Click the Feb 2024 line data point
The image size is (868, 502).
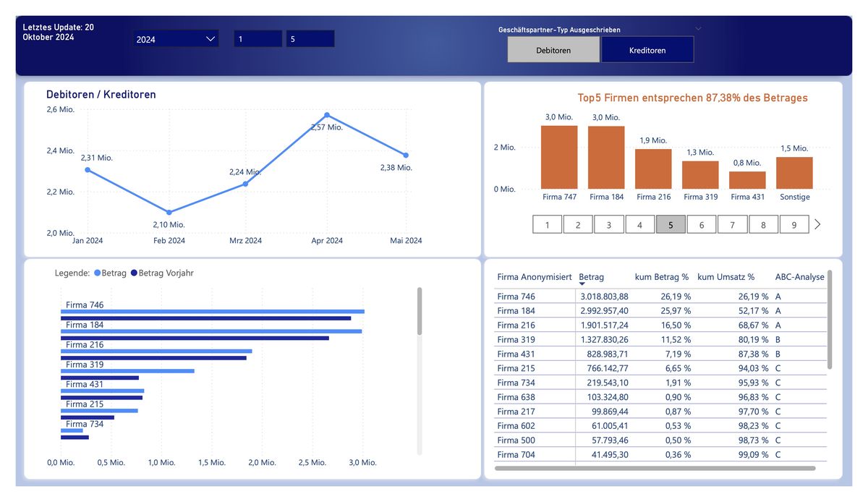pos(169,212)
